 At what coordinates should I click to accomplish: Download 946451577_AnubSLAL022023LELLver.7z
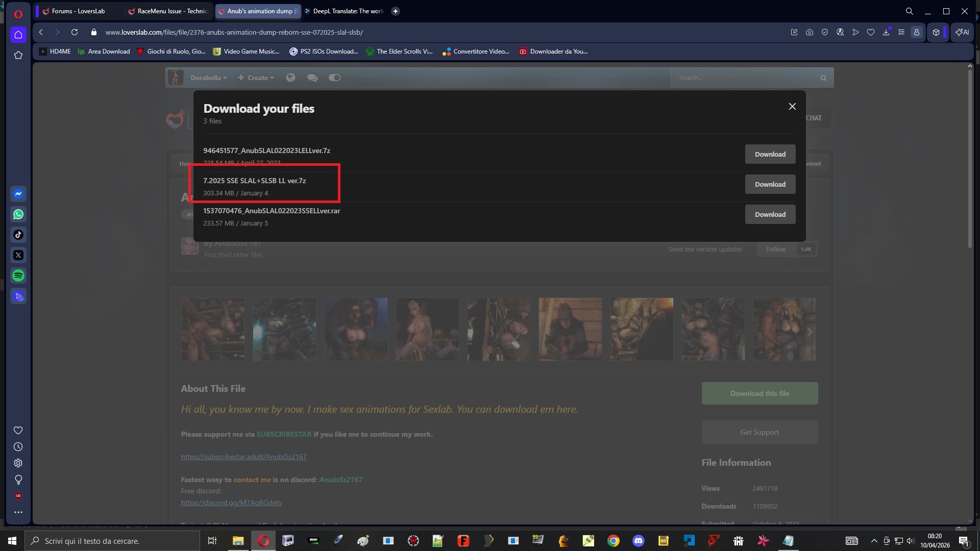(x=770, y=154)
